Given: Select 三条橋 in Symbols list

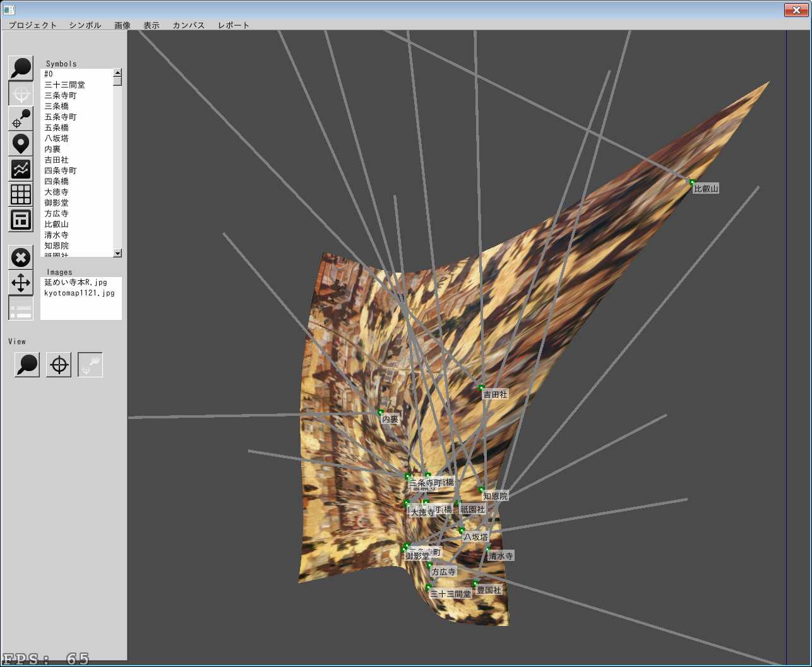Looking at the screenshot, I should click(76, 106).
